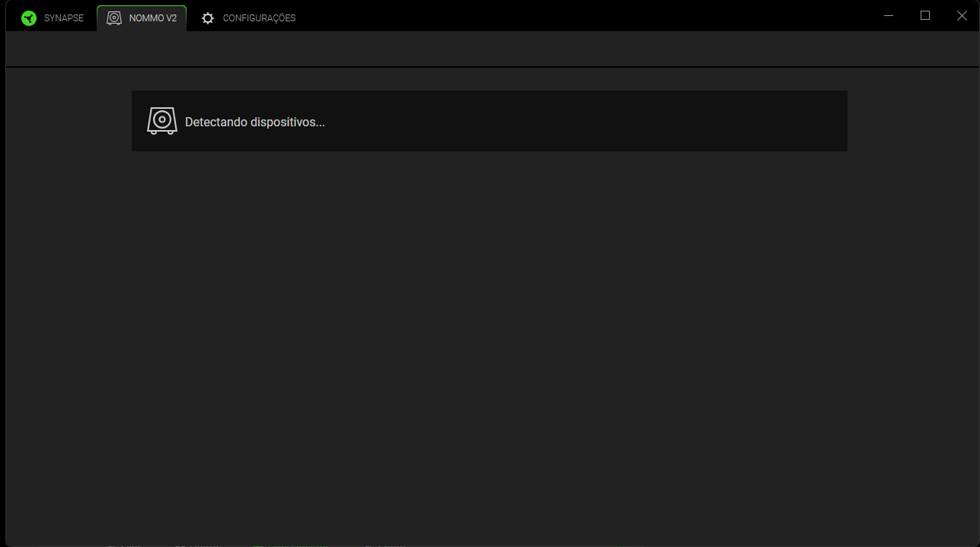
Task: Minimize the Synapse window
Action: pos(889,16)
